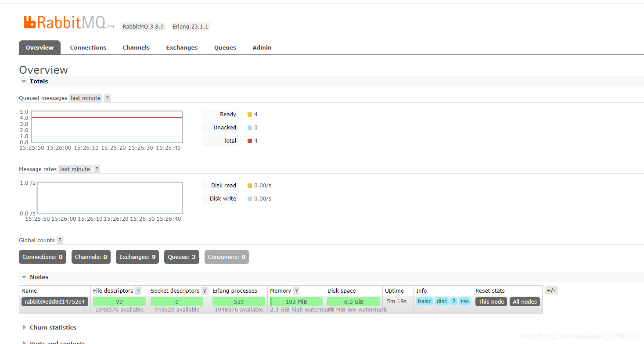The height and width of the screenshot is (344, 644).
Task: Click the 'disc' info tag
Action: 442,301
